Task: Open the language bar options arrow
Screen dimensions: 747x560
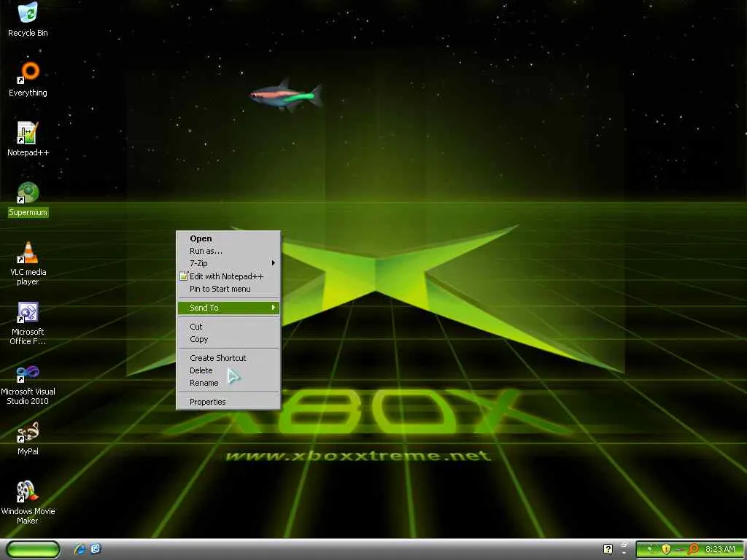Action: [x=624, y=553]
